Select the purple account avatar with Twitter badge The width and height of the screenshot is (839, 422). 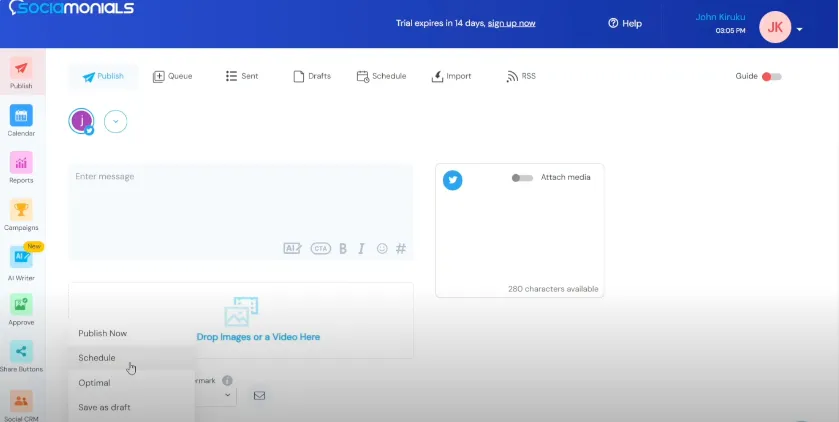click(81, 121)
